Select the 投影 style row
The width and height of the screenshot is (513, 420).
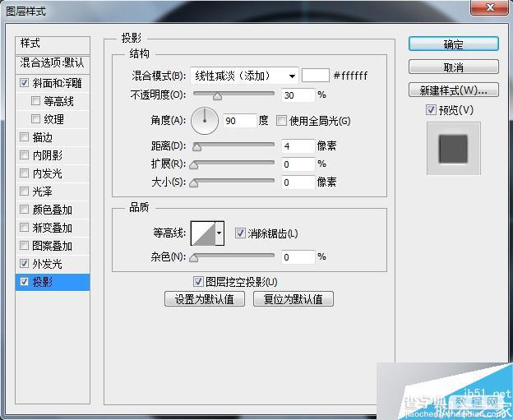point(53,282)
